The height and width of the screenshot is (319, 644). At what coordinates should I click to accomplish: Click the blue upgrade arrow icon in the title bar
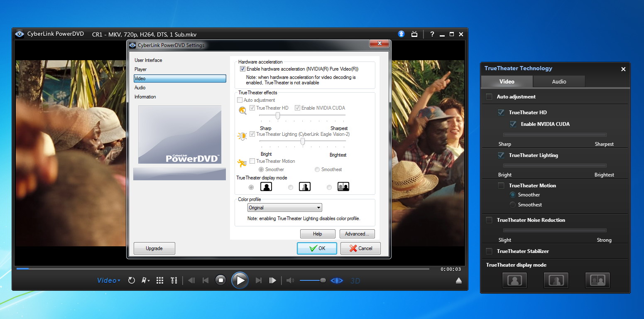click(x=401, y=34)
